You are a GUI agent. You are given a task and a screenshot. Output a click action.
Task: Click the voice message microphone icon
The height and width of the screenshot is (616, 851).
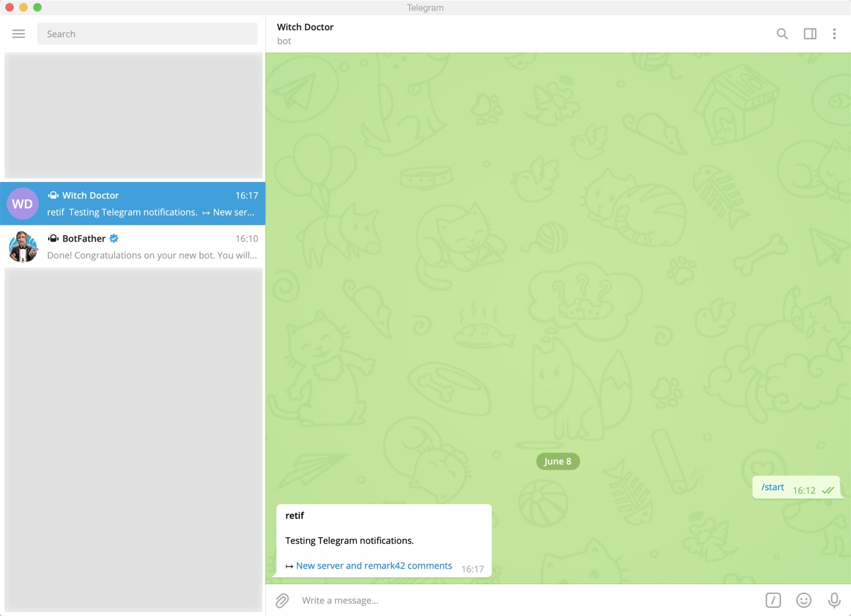[834, 600]
